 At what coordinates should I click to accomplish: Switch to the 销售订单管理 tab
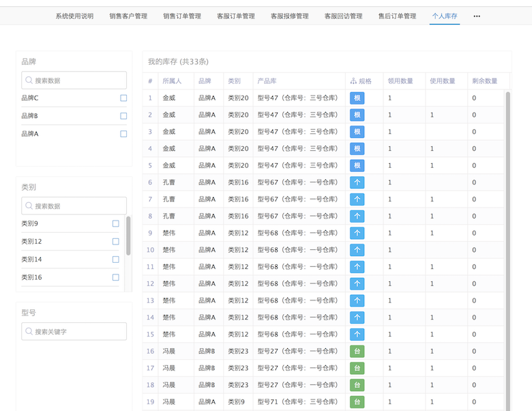(182, 16)
